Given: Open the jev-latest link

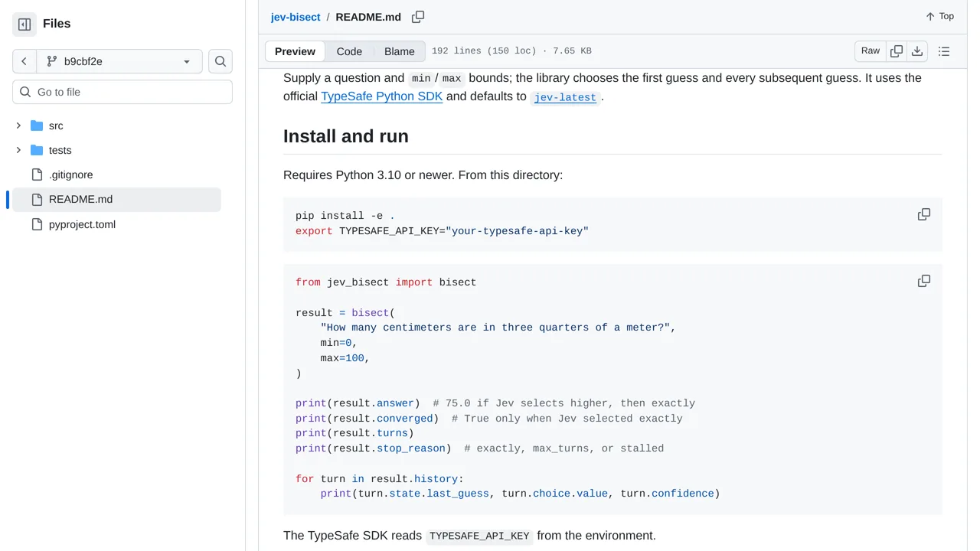Looking at the screenshot, I should click(x=565, y=97).
